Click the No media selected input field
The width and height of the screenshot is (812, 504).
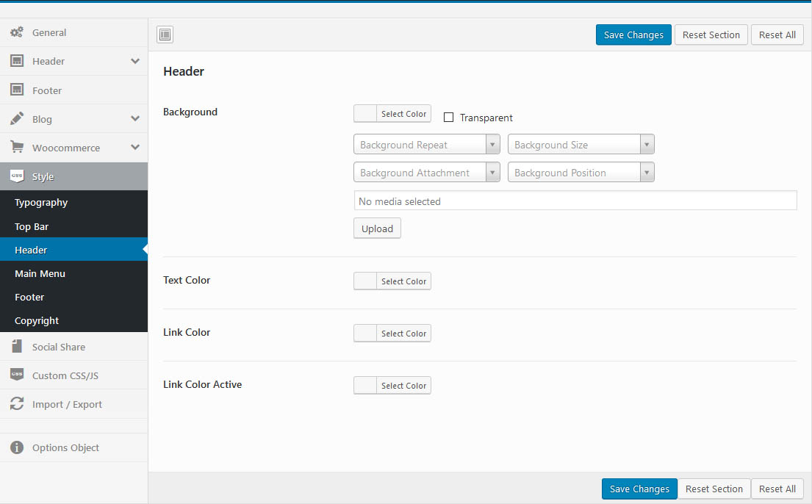575,201
